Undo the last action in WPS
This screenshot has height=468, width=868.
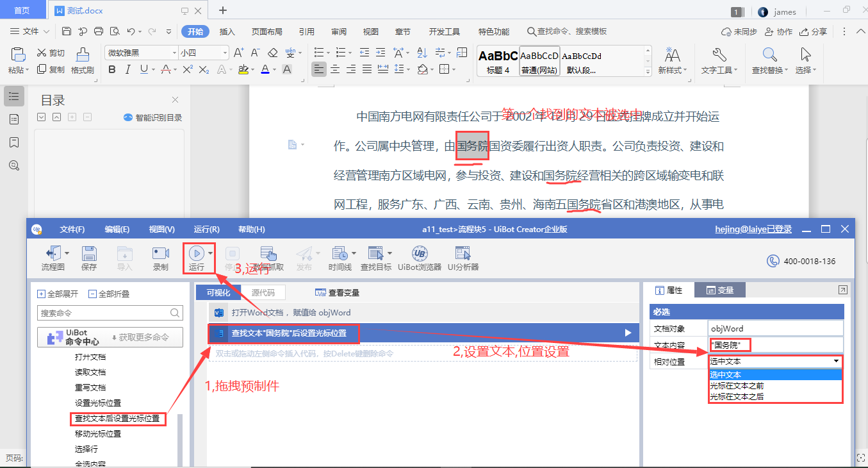click(131, 31)
